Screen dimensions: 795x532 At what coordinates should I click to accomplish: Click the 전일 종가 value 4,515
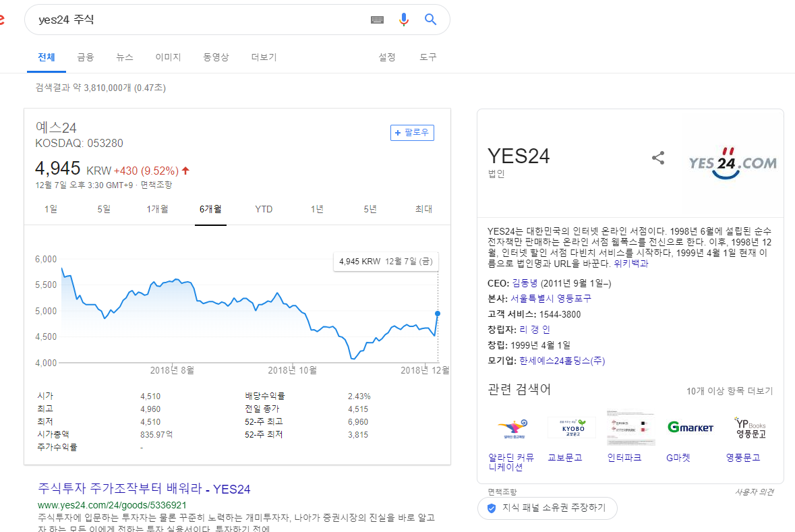pos(358,409)
